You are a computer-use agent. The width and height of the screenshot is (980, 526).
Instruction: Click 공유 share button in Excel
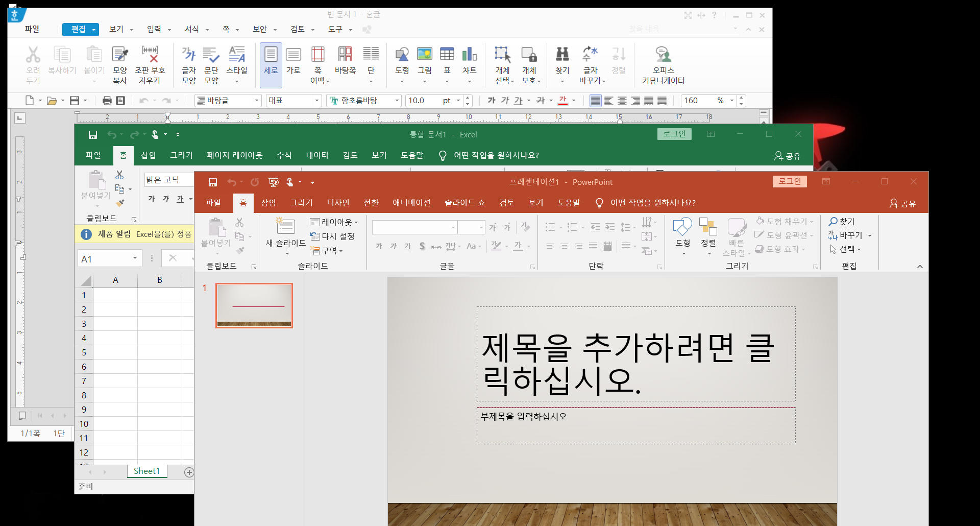(x=787, y=156)
